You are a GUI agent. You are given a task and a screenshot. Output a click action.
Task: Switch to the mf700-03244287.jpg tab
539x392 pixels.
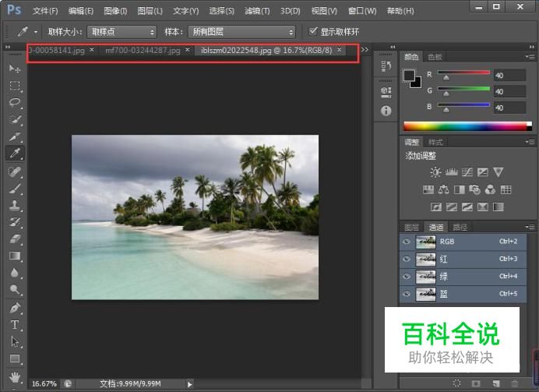click(x=143, y=50)
